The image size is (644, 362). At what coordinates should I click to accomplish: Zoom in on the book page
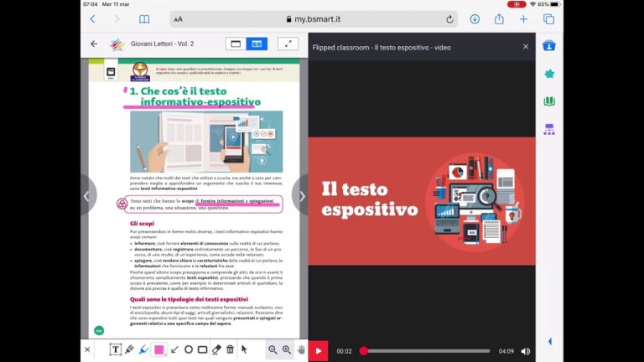(287, 349)
